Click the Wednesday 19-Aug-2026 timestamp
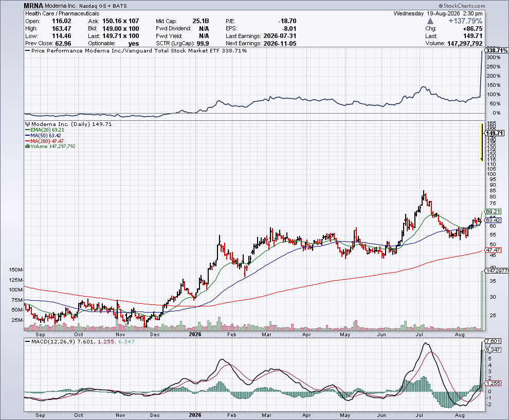Image resolution: width=509 pixels, height=420 pixels. coord(438,14)
